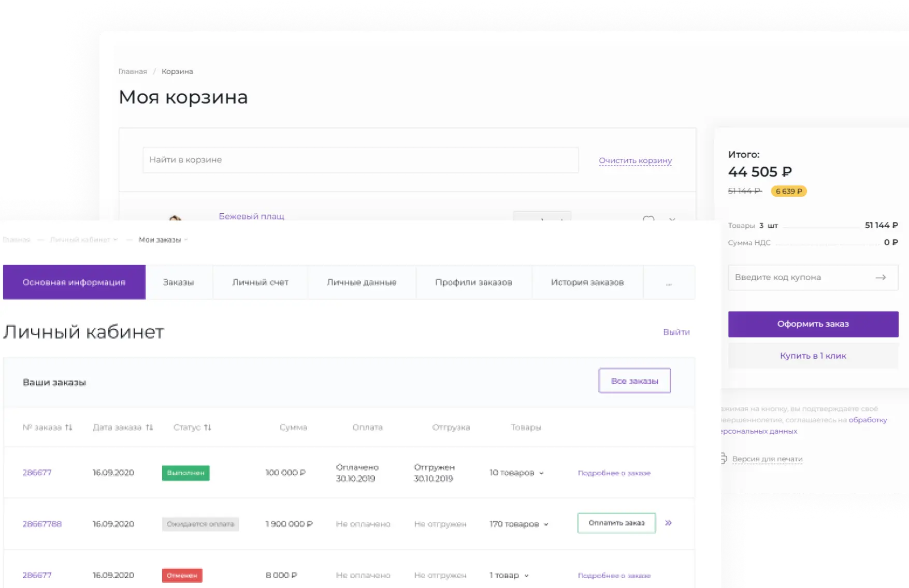Clear the cart via Очистить корзину

pyautogui.click(x=635, y=160)
